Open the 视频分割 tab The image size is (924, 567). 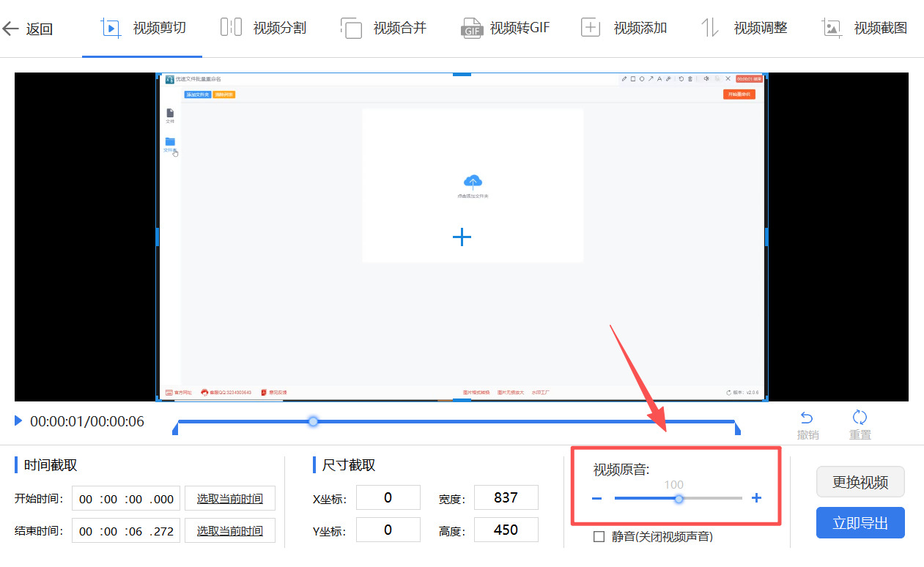tap(263, 29)
